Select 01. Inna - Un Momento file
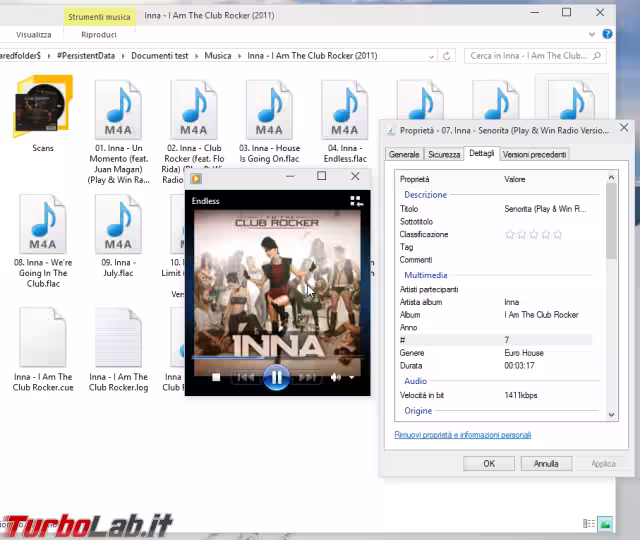 click(x=118, y=131)
